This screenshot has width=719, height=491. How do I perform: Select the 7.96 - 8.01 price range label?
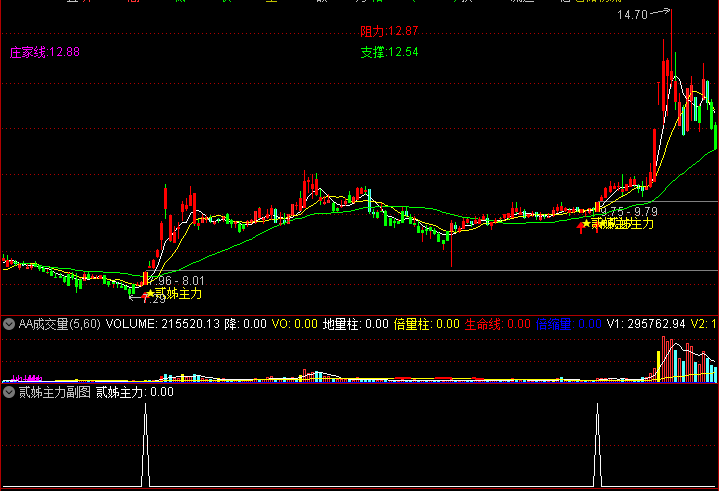click(x=176, y=280)
